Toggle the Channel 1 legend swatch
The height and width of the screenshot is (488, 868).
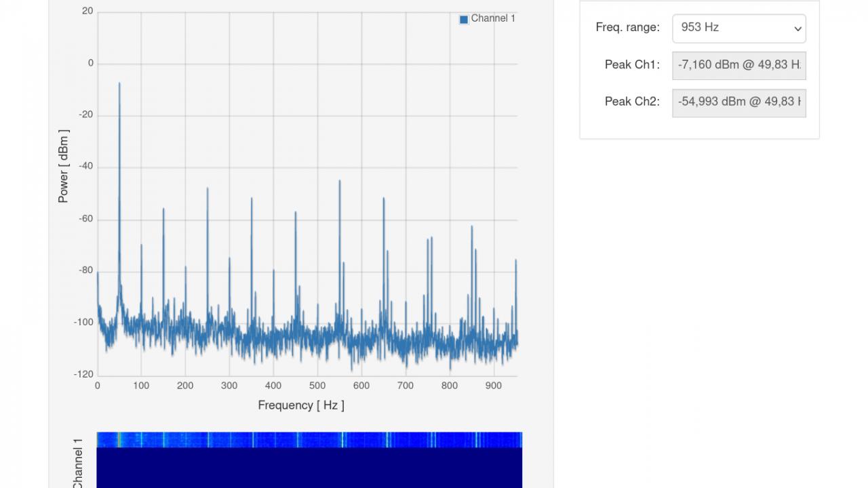464,19
